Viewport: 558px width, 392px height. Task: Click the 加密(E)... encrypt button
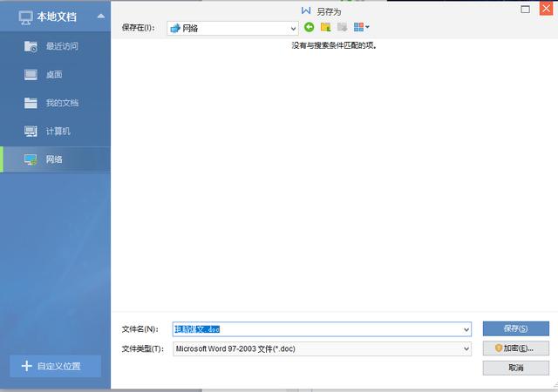coord(515,348)
